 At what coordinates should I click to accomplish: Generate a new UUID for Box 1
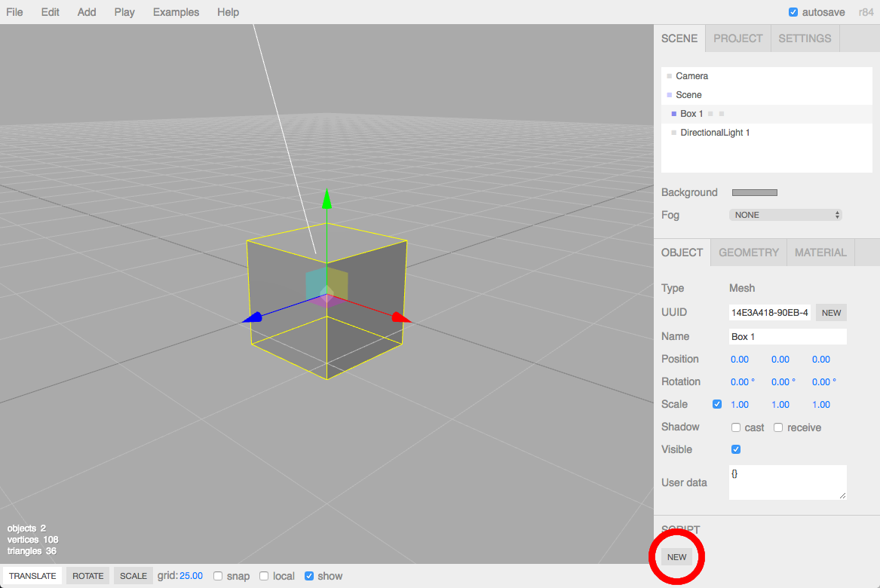point(831,312)
